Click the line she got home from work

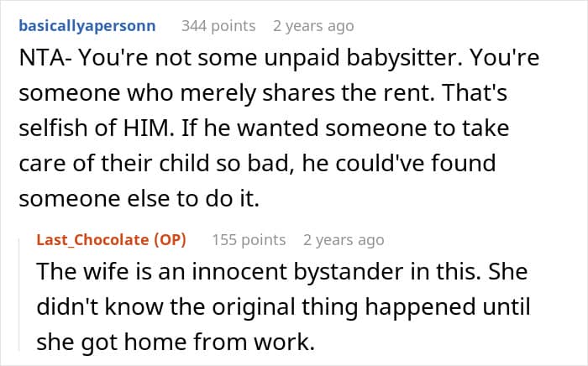[x=176, y=342]
